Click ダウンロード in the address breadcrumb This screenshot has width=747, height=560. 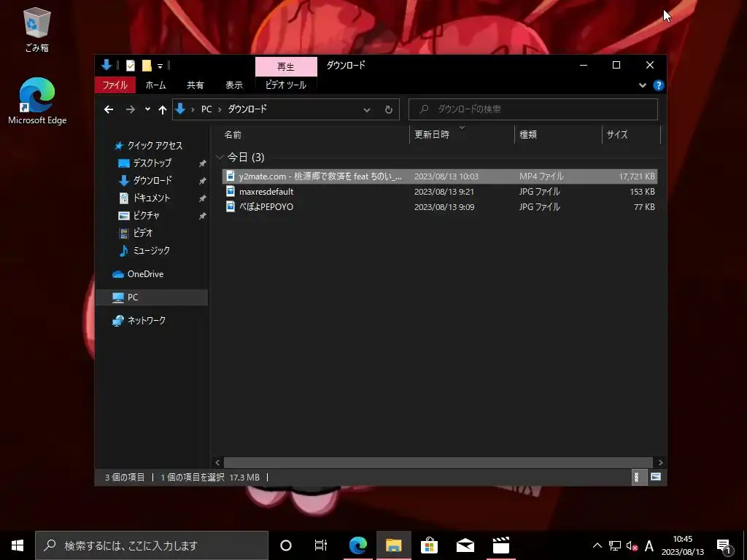(247, 109)
